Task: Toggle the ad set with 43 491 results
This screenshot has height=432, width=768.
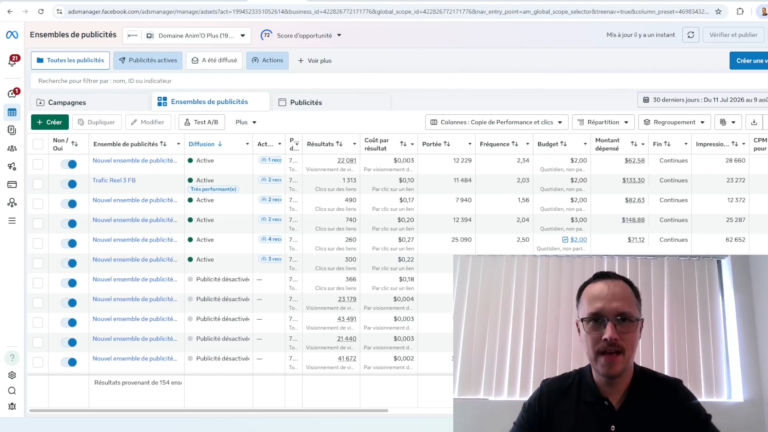Action: (69, 322)
